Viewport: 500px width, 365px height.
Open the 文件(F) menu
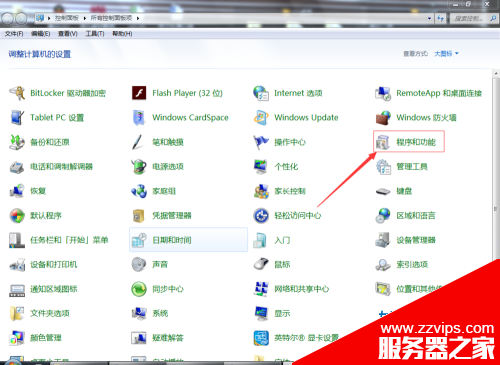[x=14, y=34]
